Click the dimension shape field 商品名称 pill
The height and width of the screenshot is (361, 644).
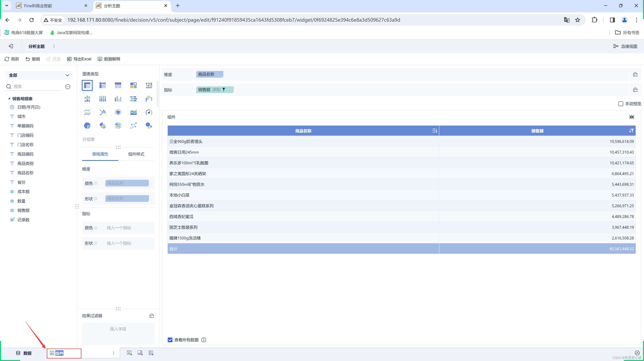[x=127, y=199]
